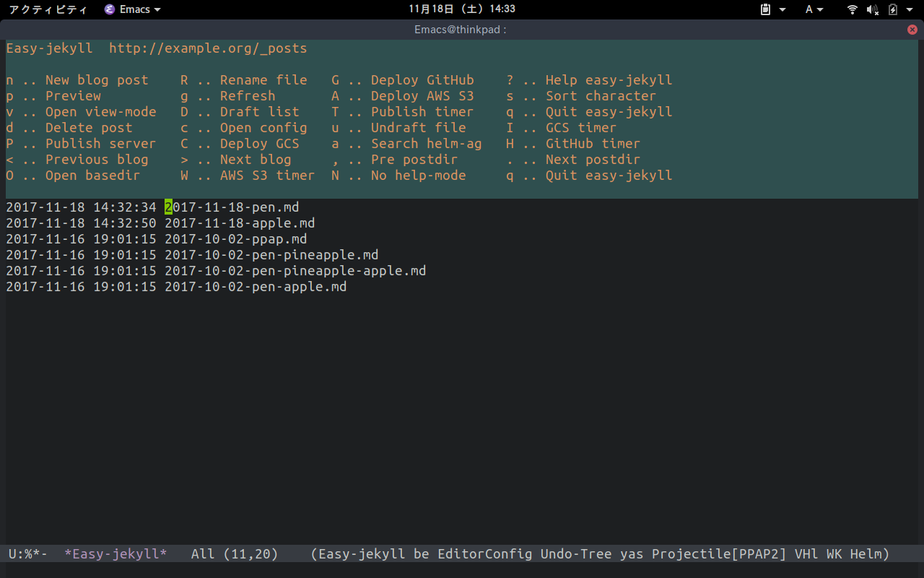This screenshot has width=924, height=578.
Task: Click the VHl minor mode in mode line
Action: pos(806,554)
